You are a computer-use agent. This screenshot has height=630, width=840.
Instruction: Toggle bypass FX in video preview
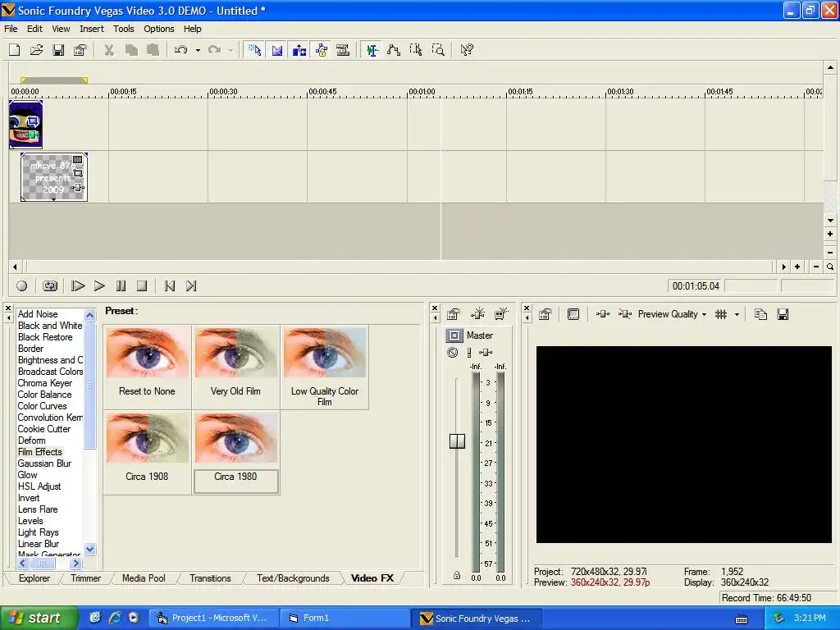624,314
